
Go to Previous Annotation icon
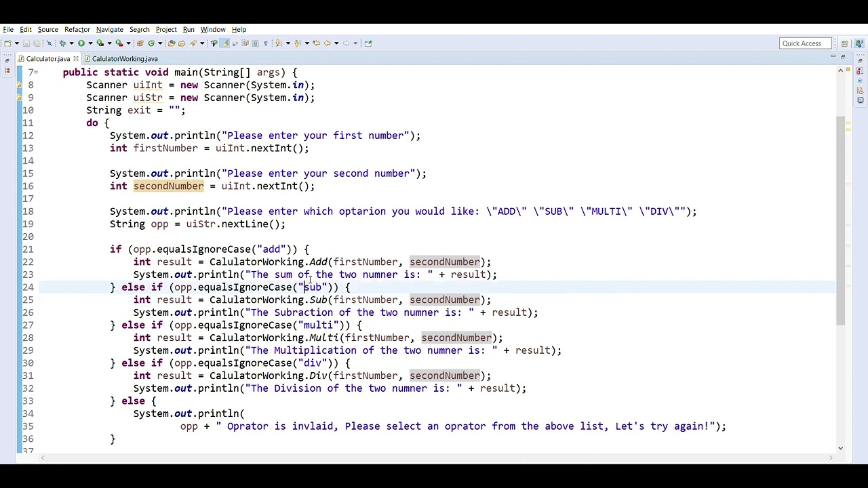click(298, 43)
